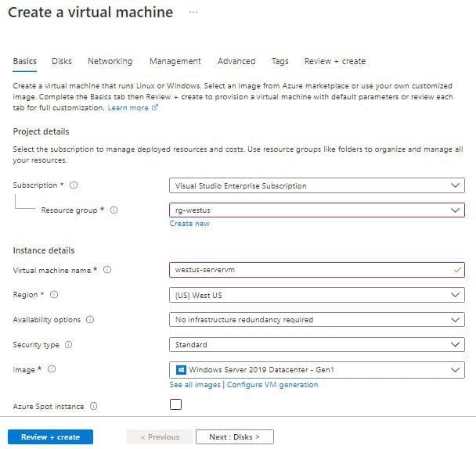Open the Image dropdown with Windows Server 2019
This screenshot has width=476, height=449.
coord(316,370)
